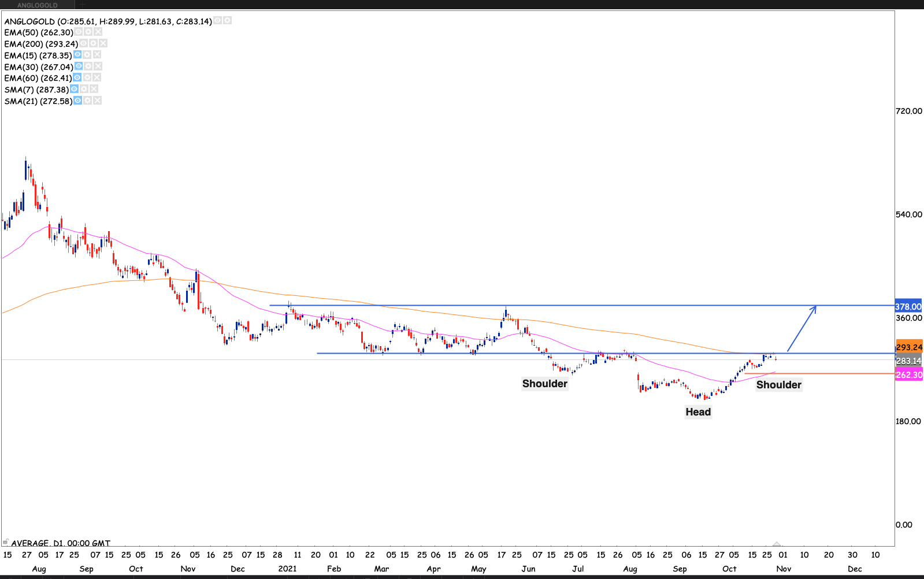Hide the EMA(15) line via eye icon
This screenshot has height=579, width=924.
pos(77,55)
